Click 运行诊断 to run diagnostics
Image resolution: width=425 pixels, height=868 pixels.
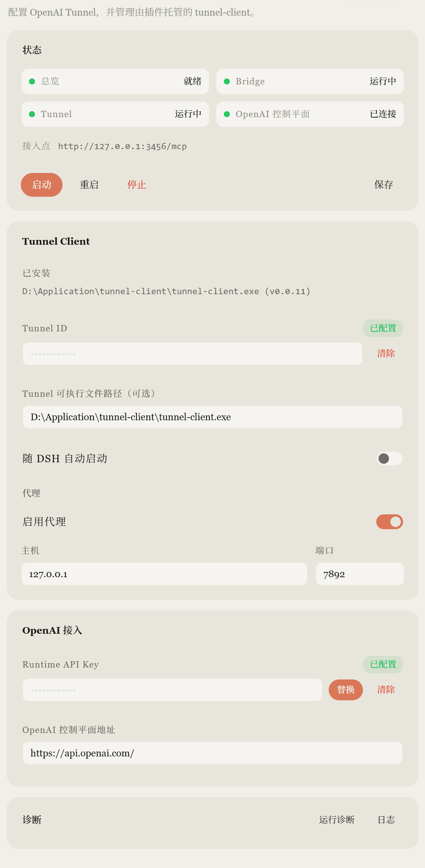point(337,820)
